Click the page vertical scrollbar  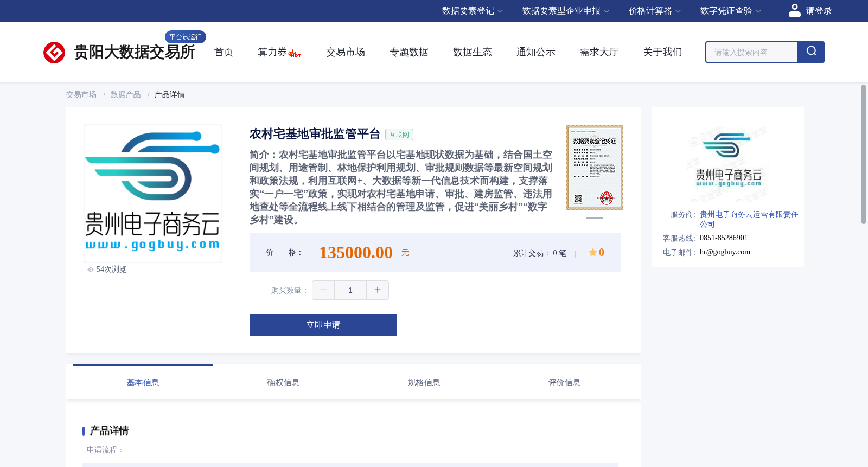click(864, 154)
